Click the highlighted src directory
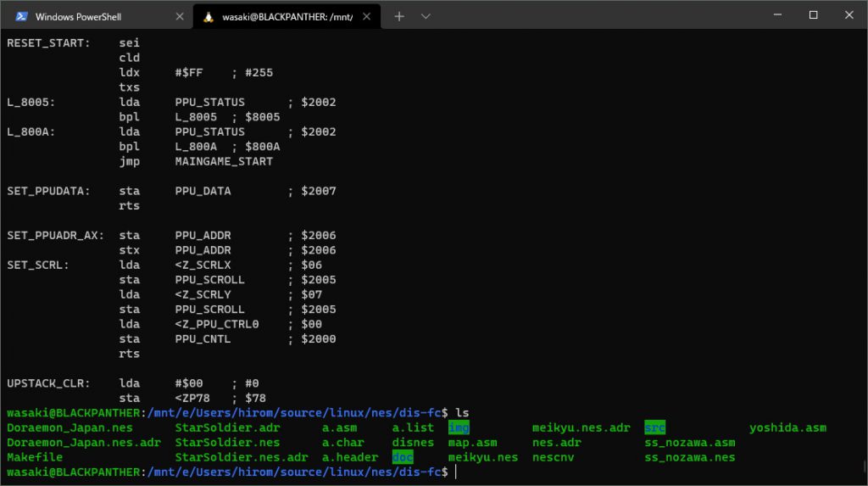Screen dimensions: 868x486 click(x=655, y=427)
